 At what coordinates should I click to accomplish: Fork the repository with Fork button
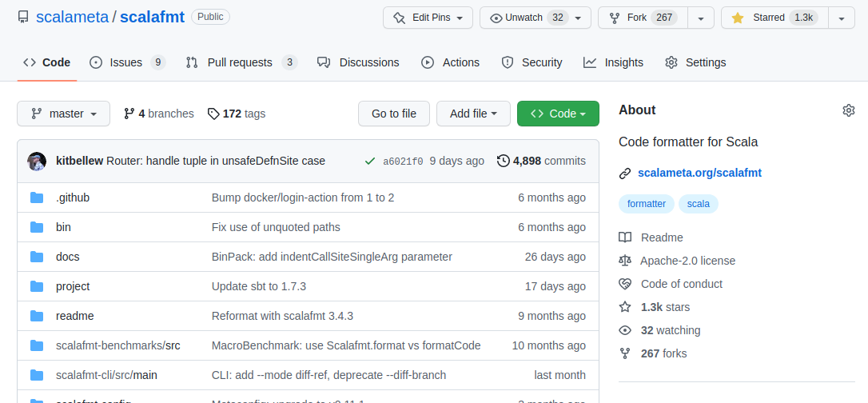[643, 18]
